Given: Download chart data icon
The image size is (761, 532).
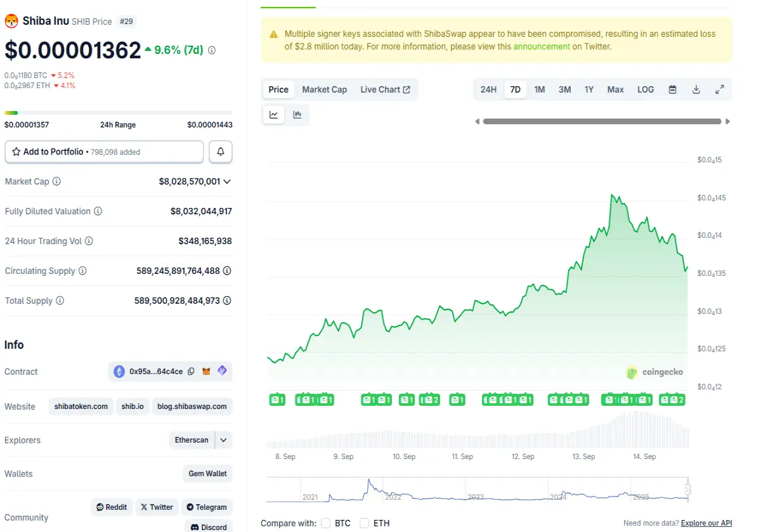Looking at the screenshot, I should click(x=696, y=89).
